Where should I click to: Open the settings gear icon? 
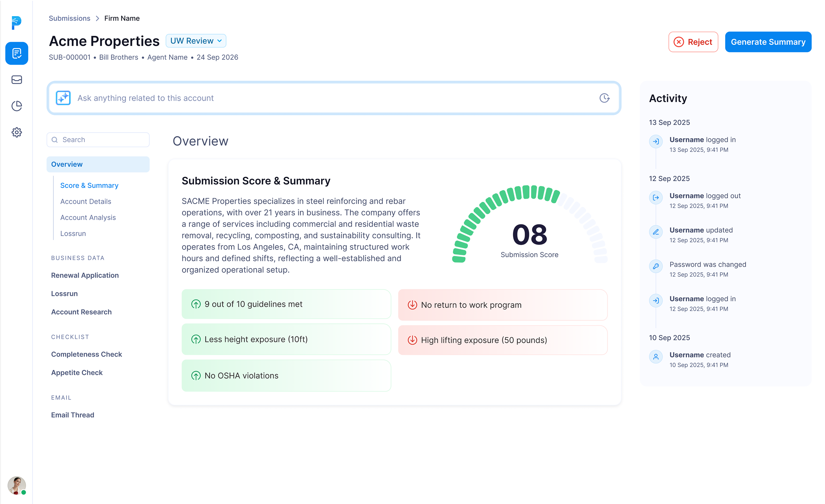click(17, 132)
